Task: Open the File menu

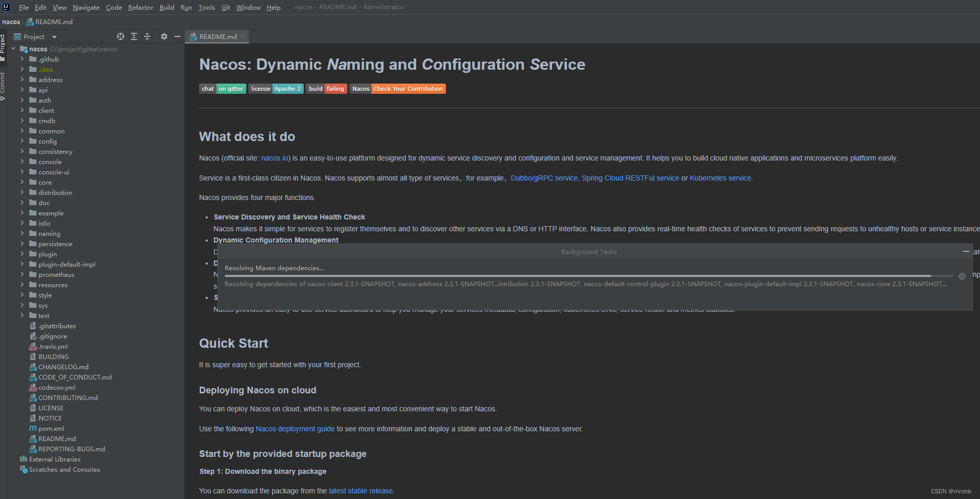Action: point(24,7)
